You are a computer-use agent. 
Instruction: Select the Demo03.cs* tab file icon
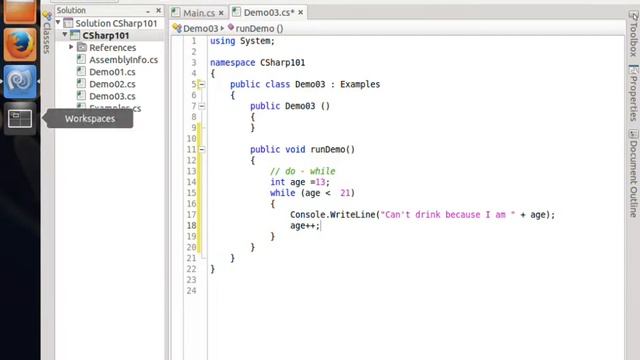[x=236, y=12]
